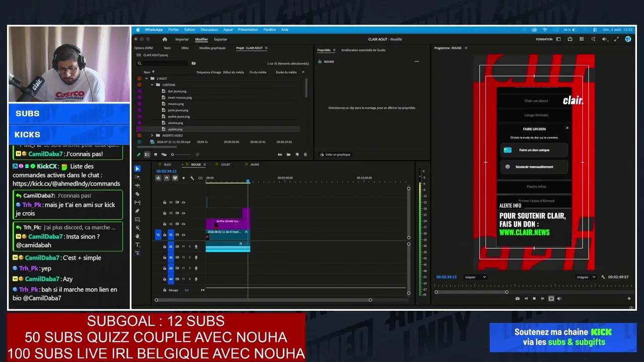The width and height of the screenshot is (644, 362).
Task: Toggle fullscreen video output icon
Action: click(x=617, y=39)
